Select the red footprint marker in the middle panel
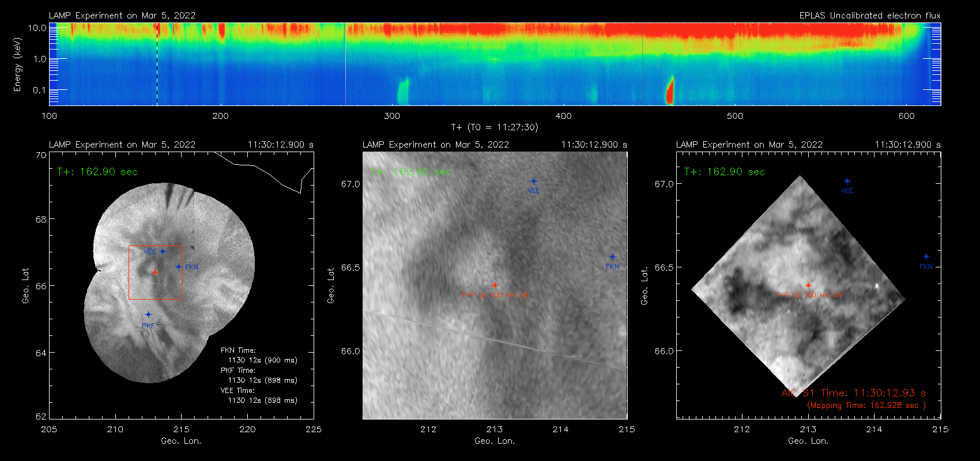 click(x=495, y=285)
